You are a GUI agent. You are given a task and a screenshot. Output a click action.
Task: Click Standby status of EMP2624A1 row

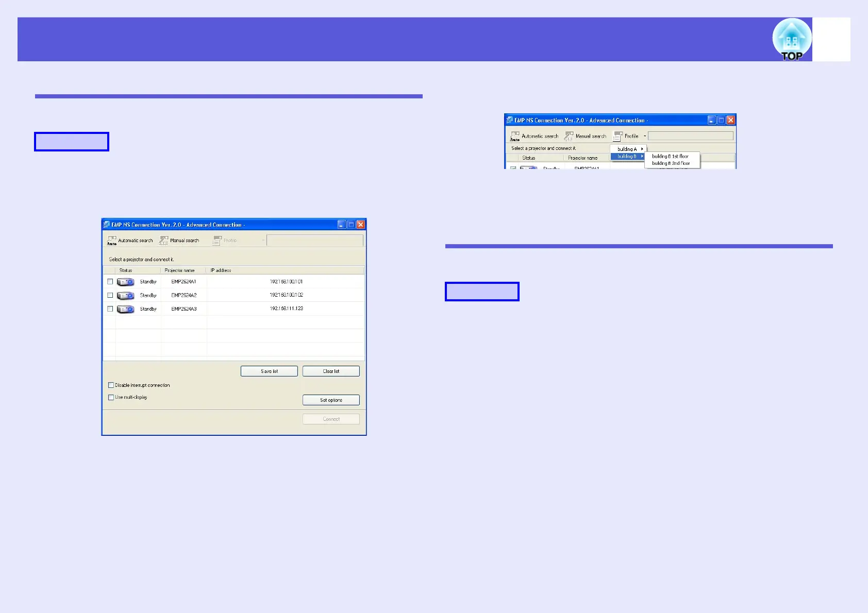pos(148,282)
